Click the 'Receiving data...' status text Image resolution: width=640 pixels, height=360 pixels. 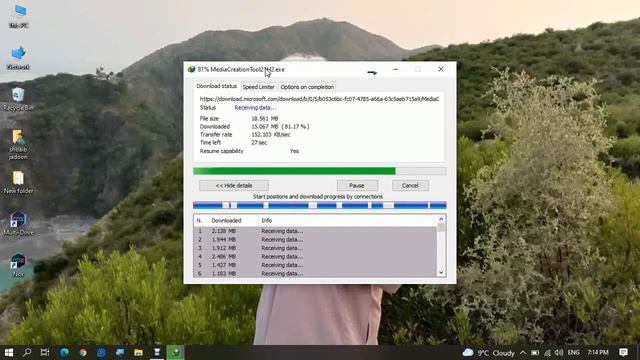tap(255, 108)
